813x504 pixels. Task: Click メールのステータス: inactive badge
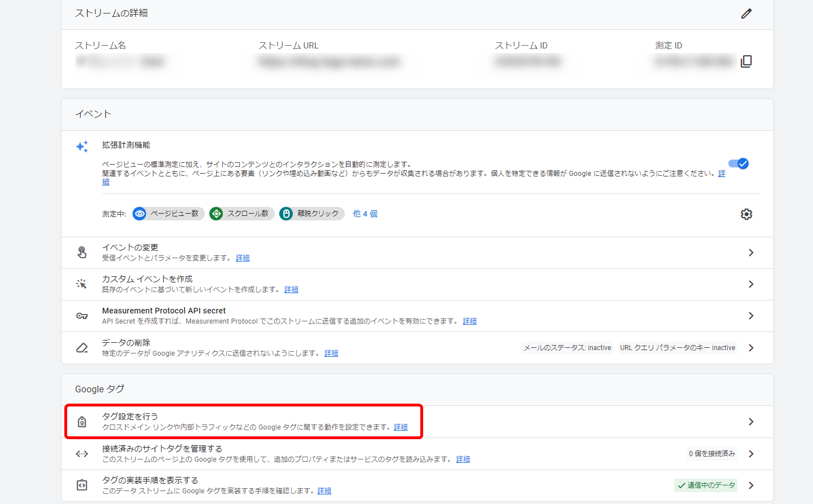point(568,348)
